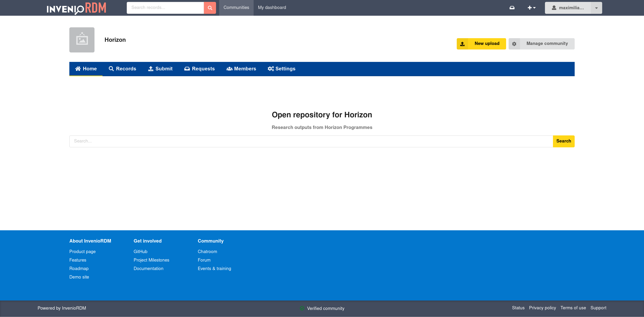
Task: Click the Manage community button
Action: tap(541, 44)
